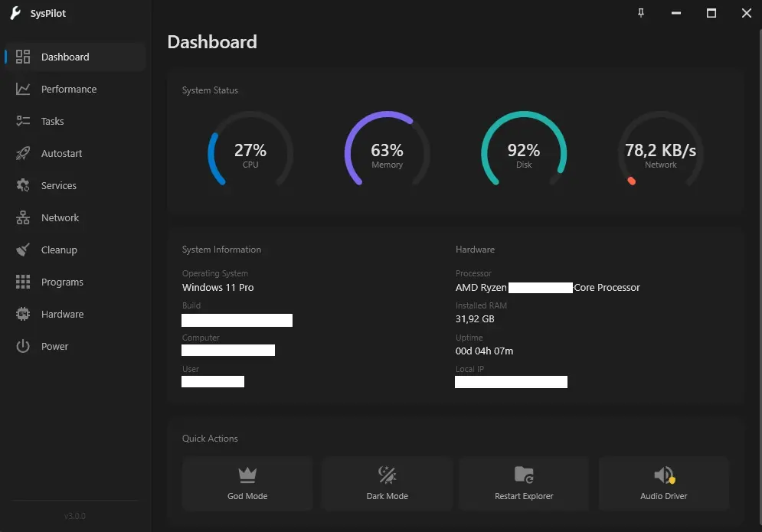The width and height of the screenshot is (762, 532).
Task: Select the Hardware chip icon
Action: coord(23,315)
